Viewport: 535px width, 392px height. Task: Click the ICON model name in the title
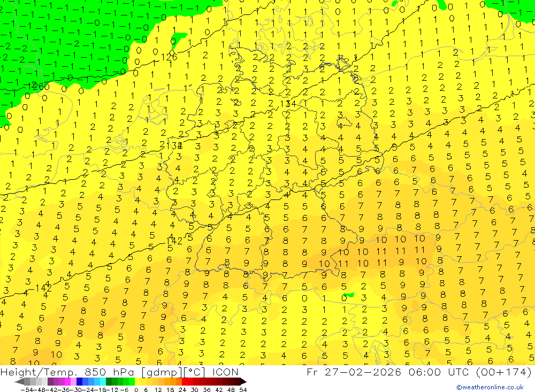(225, 372)
